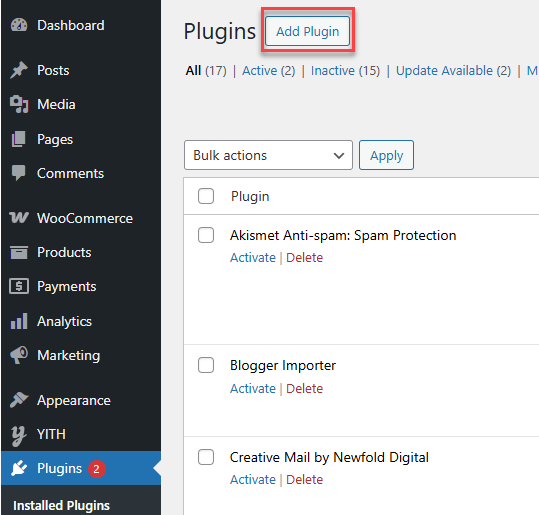This screenshot has width=539, height=515.
Task: Filter by Update Available (2)
Action: coord(453,71)
